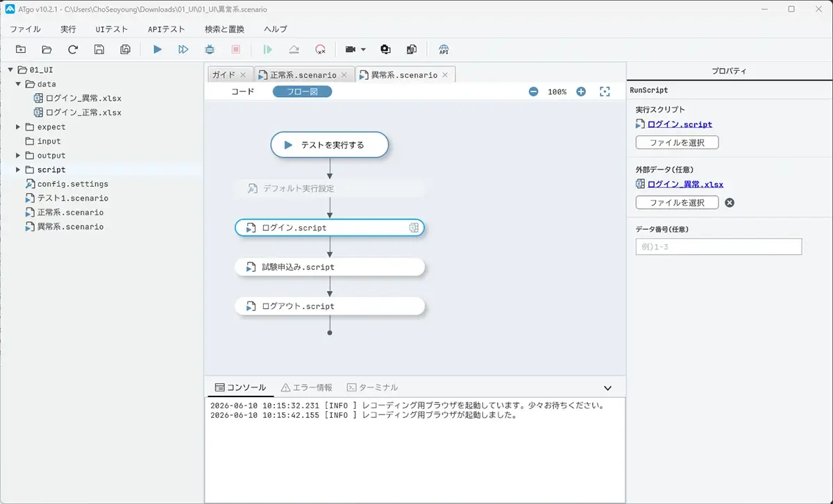Run the scenario with the play icon
Viewport: 833px width, 504px height.
[x=158, y=49]
